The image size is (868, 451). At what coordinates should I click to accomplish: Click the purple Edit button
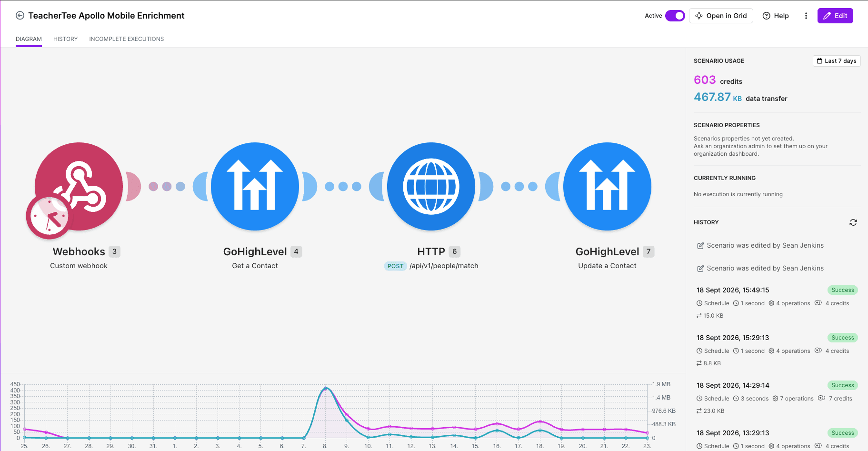835,16
